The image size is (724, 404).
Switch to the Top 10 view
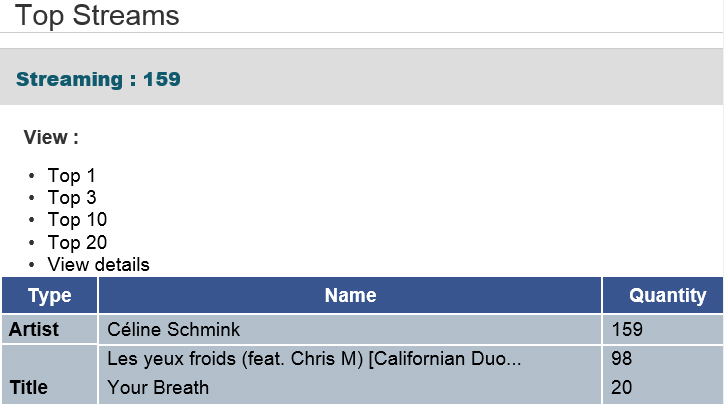[77, 220]
